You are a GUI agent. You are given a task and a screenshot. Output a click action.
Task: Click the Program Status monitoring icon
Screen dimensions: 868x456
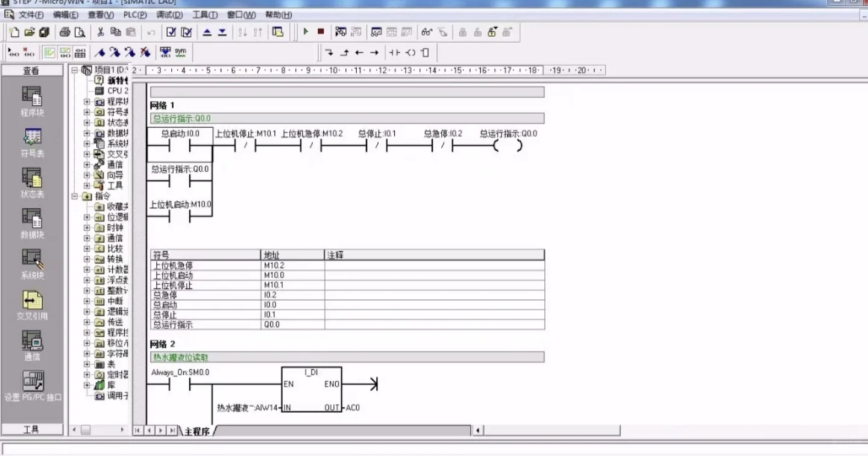[x=341, y=33]
